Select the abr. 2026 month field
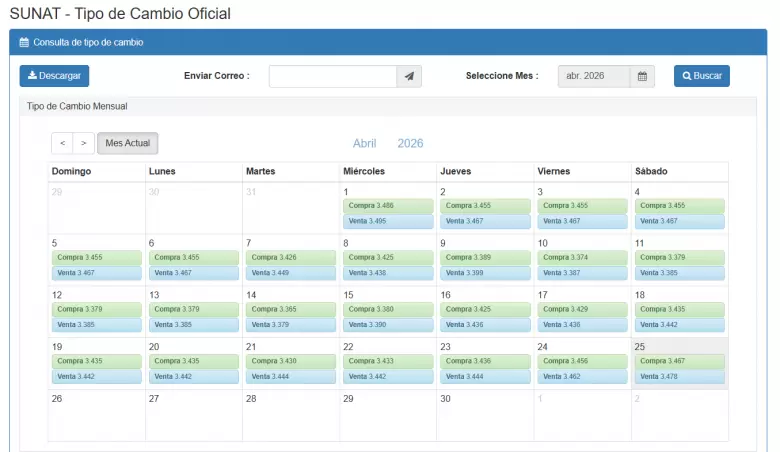 point(593,76)
